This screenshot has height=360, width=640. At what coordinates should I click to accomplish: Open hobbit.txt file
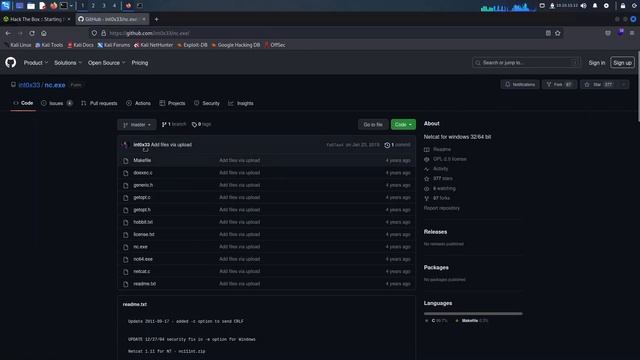(x=143, y=222)
